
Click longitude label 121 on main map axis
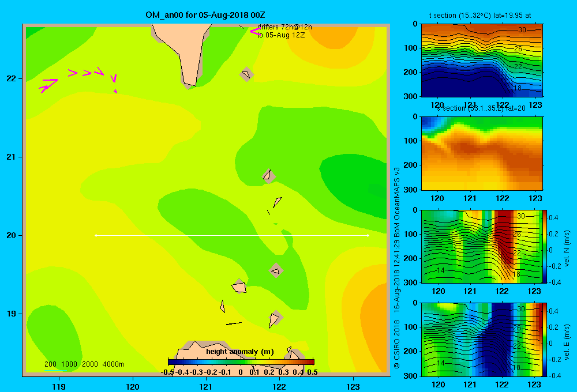[206, 386]
